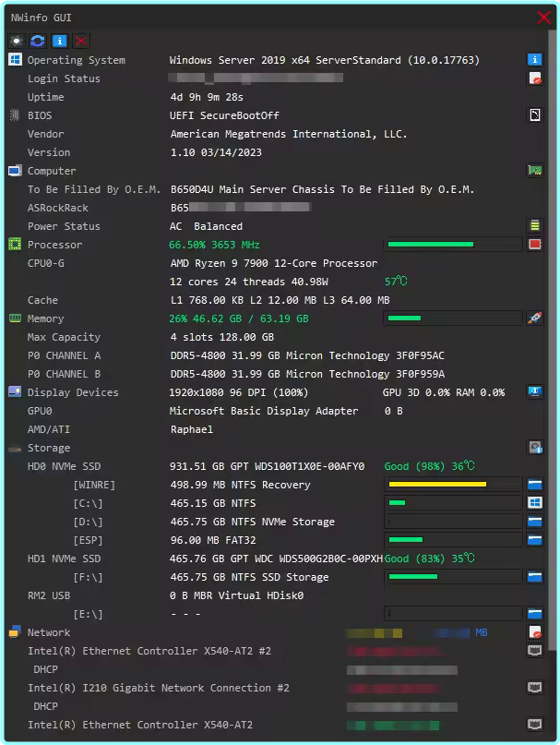This screenshot has width=560, height=745.
Task: Click the icon button on the BIOS row
Action: tap(534, 115)
